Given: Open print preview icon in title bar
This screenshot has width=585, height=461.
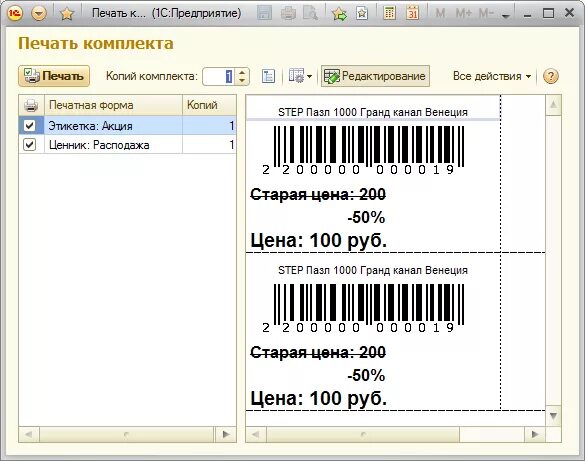Looking at the screenshot, I should [x=310, y=13].
